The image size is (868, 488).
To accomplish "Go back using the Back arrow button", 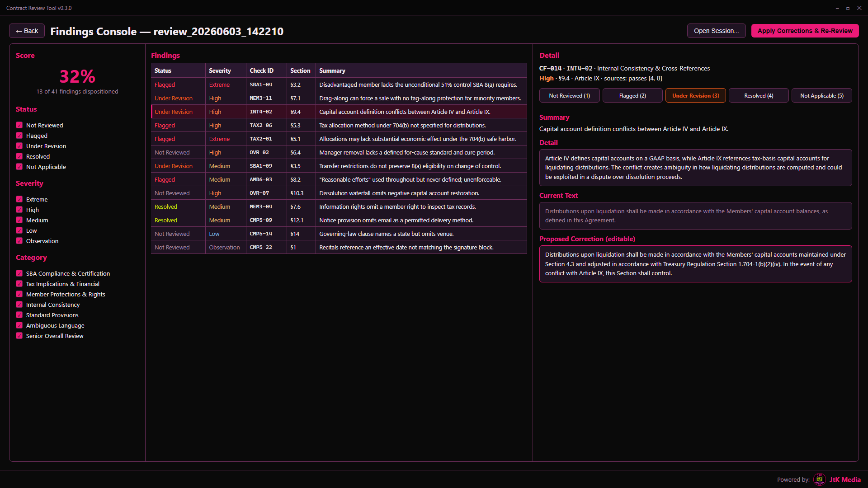I will click(x=27, y=31).
